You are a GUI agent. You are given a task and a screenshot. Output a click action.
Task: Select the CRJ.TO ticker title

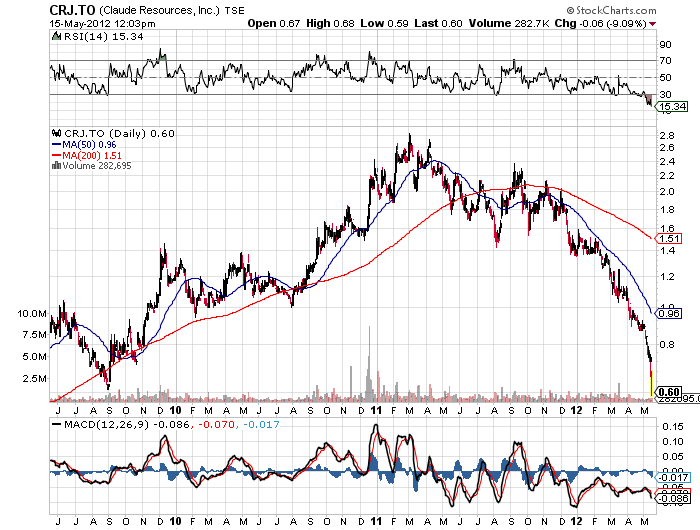[x=72, y=10]
